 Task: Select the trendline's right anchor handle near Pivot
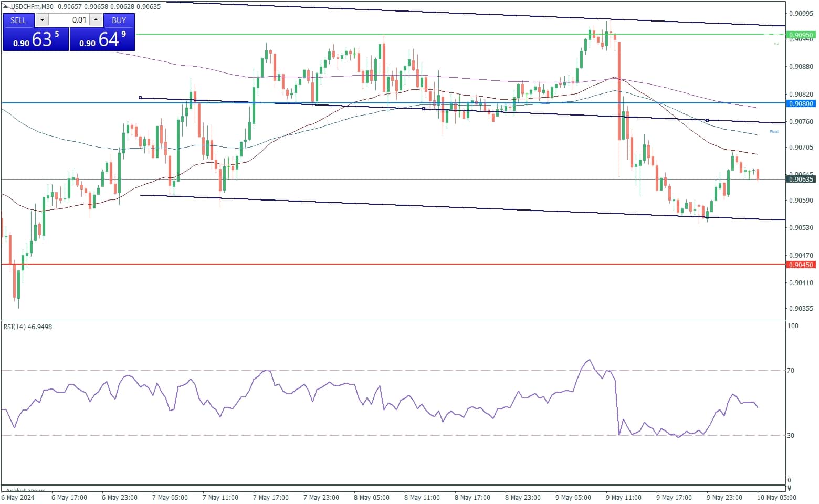(x=707, y=120)
